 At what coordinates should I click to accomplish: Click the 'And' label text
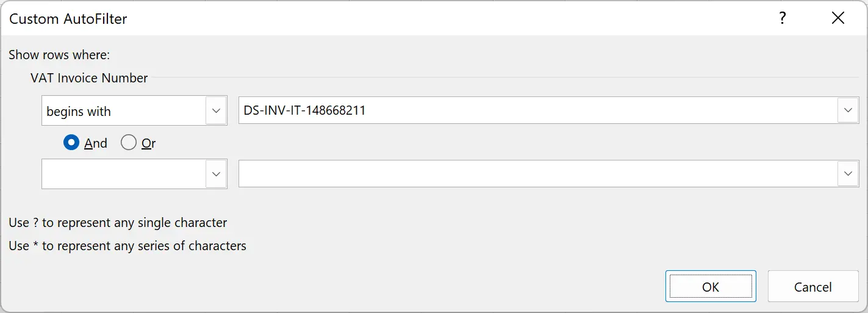96,143
